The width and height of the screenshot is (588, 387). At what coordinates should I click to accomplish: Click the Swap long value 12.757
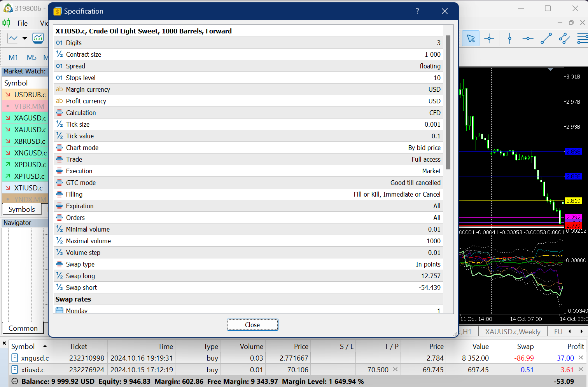click(431, 276)
